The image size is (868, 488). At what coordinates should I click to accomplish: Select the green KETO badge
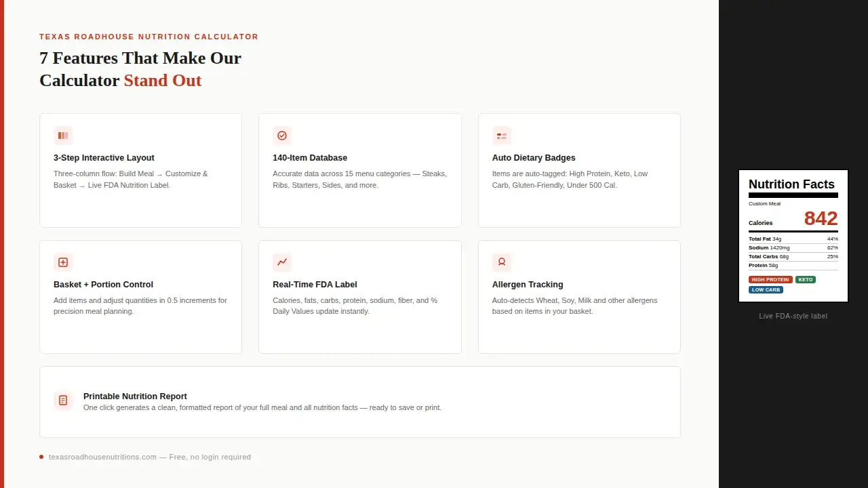(x=805, y=279)
